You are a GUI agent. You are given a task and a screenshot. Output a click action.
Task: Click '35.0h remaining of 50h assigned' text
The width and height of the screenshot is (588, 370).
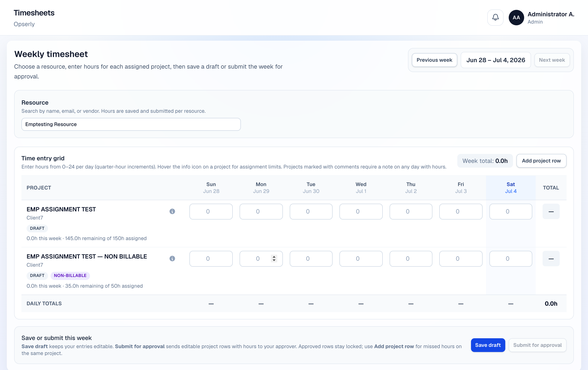[x=104, y=286]
